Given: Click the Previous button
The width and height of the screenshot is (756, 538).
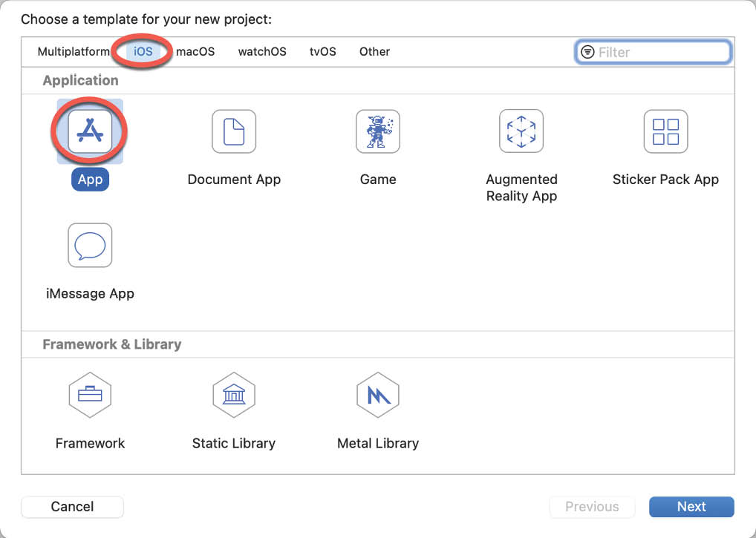Looking at the screenshot, I should pyautogui.click(x=592, y=507).
